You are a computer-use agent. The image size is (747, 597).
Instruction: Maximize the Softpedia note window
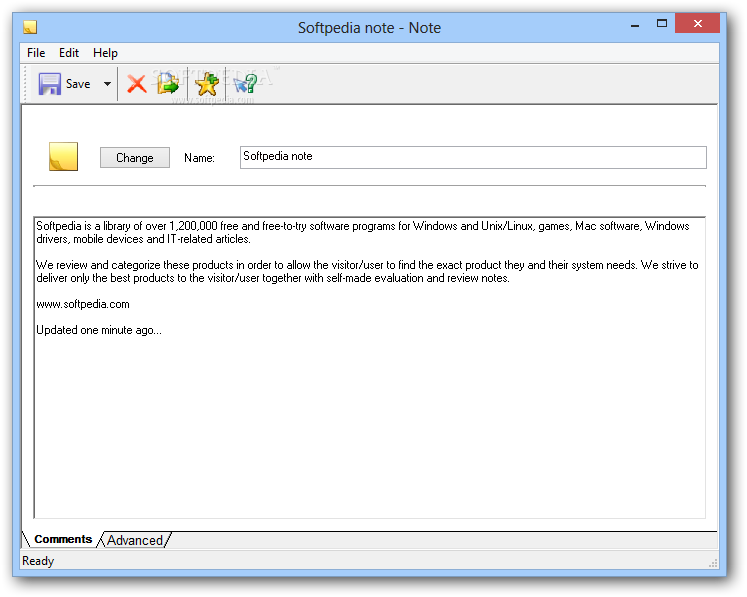[x=662, y=24]
